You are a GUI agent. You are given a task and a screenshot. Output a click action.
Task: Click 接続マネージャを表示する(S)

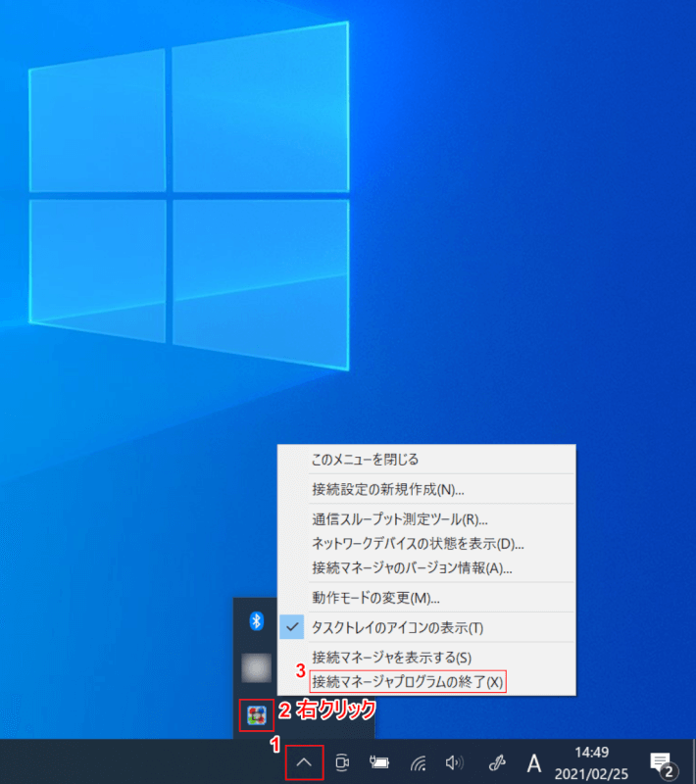[x=391, y=657]
